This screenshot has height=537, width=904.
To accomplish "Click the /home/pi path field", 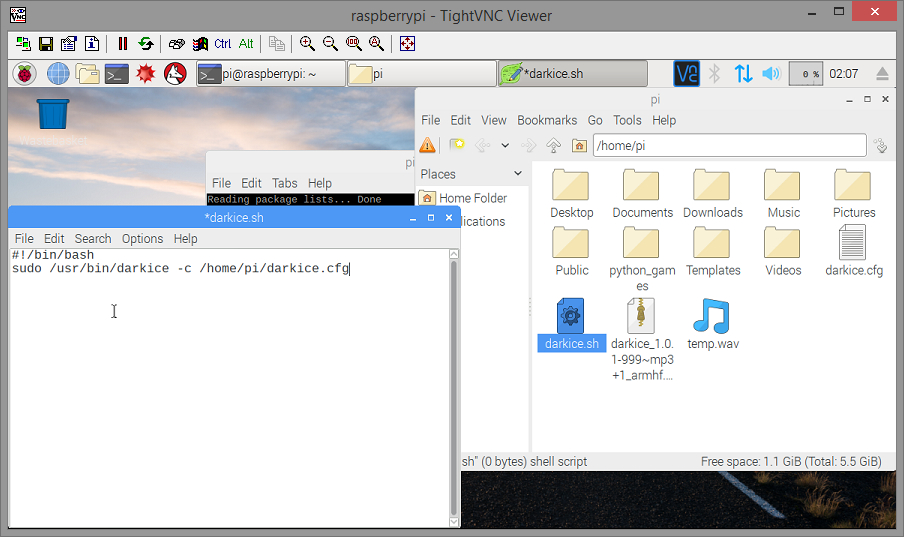I will tap(730, 145).
